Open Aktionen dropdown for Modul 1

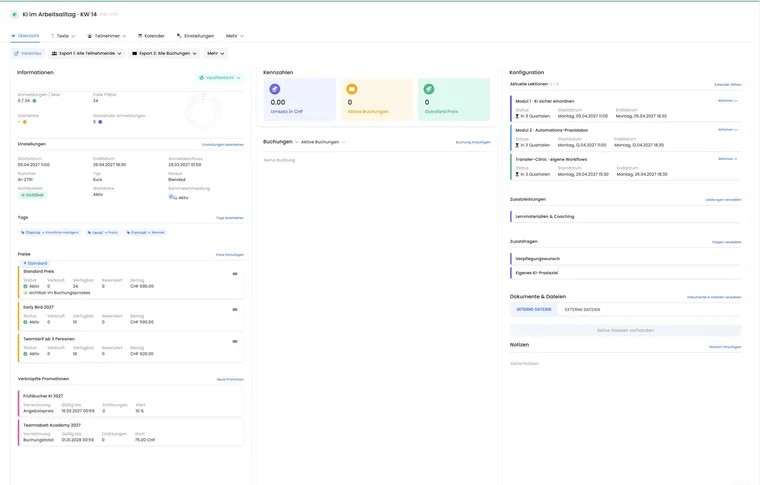(728, 101)
